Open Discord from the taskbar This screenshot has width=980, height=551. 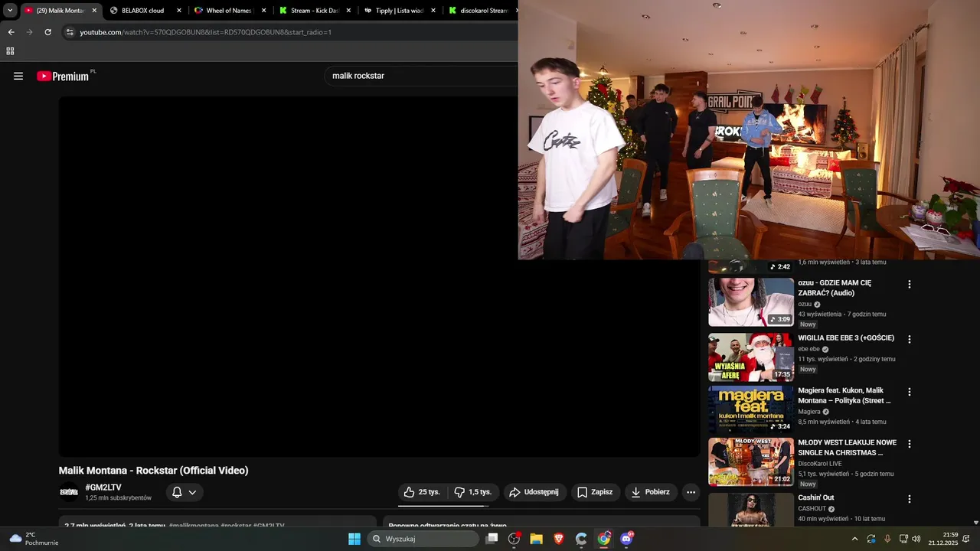pos(626,539)
